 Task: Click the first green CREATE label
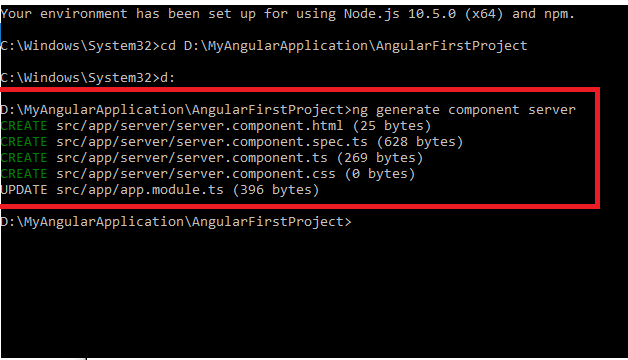pyautogui.click(x=24, y=126)
